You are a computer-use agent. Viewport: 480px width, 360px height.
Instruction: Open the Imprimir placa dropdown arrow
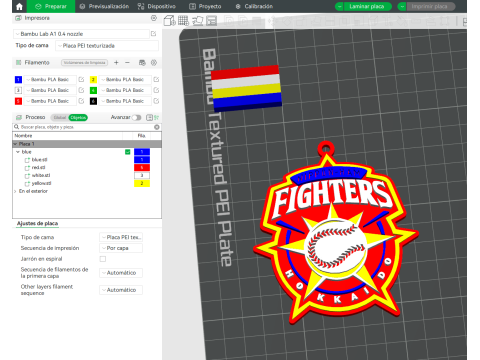tap(402, 6)
